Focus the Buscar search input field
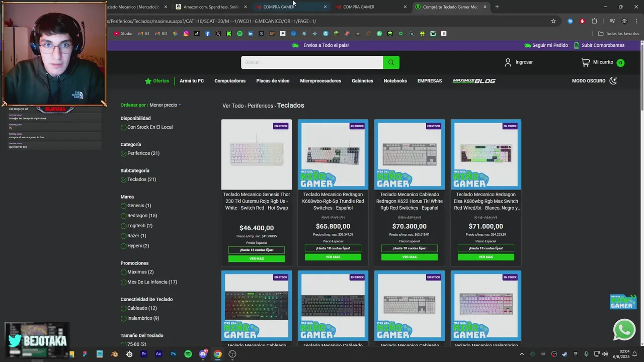Viewport: 644px width, 362px height. [x=312, y=62]
